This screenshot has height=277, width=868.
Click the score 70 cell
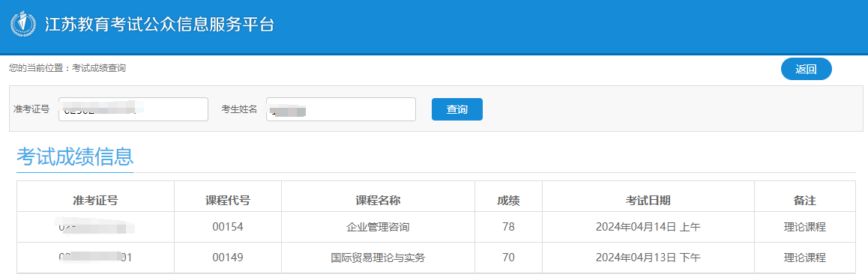click(508, 257)
